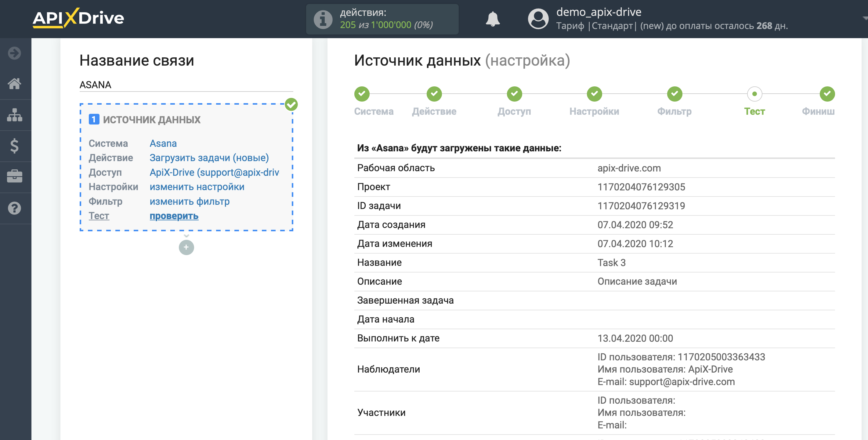Go to the Финиш step circle

(x=827, y=94)
